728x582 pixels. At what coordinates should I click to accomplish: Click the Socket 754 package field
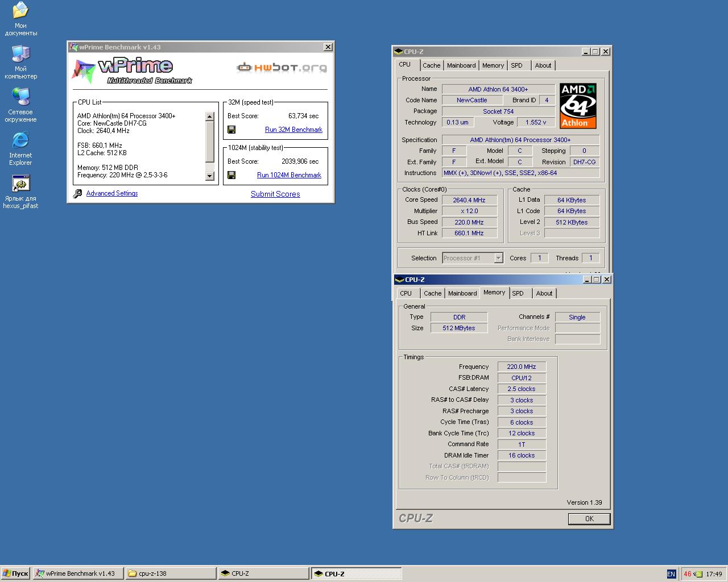click(x=498, y=111)
